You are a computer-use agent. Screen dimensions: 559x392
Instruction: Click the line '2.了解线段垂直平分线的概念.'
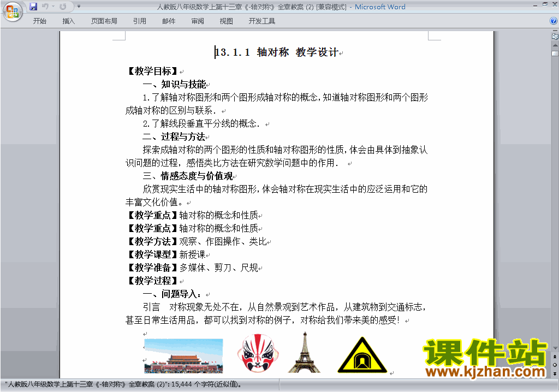click(x=201, y=123)
